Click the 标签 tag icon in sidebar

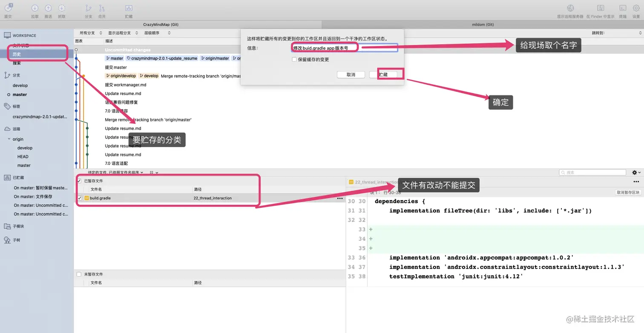point(7,106)
